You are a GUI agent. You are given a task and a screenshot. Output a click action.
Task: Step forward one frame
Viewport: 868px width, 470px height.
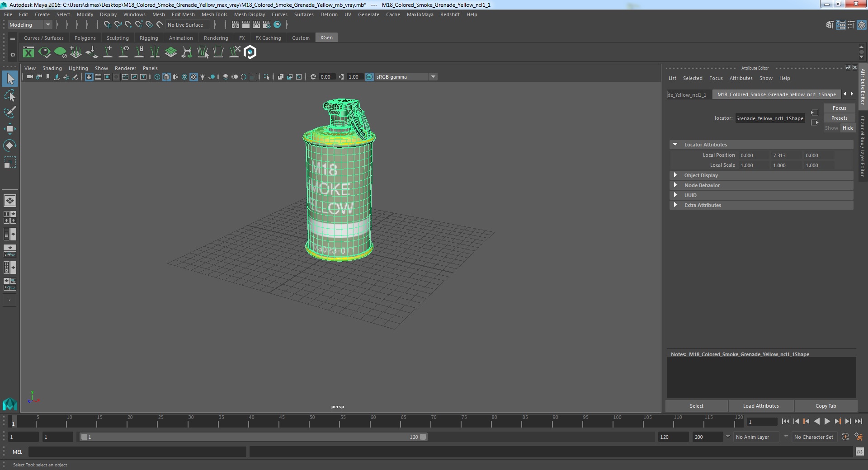coord(848,421)
